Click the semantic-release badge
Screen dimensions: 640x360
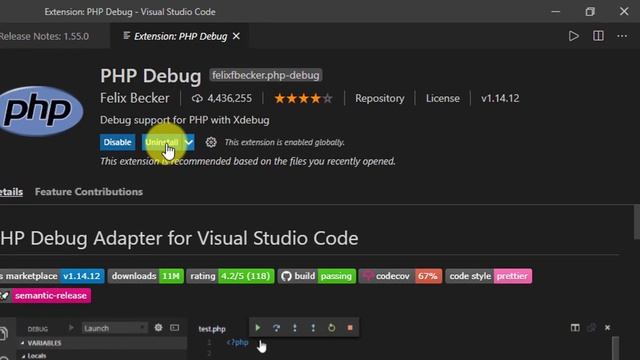[45, 296]
